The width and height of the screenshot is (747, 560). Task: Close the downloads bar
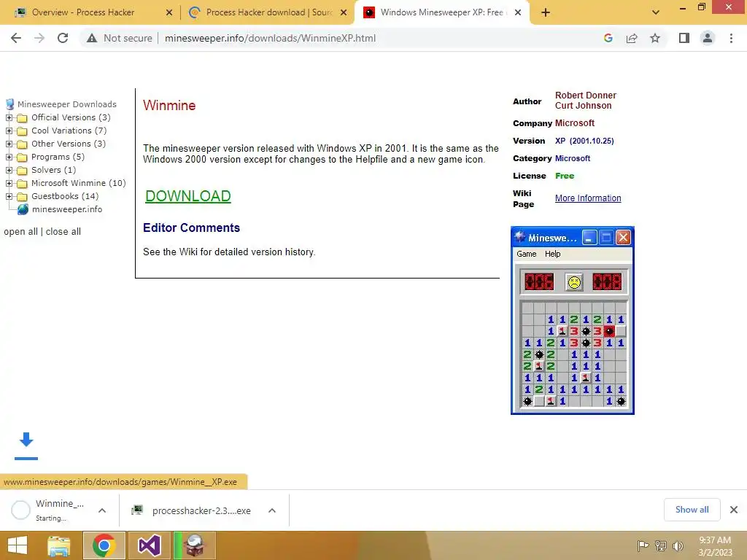pos(734,510)
